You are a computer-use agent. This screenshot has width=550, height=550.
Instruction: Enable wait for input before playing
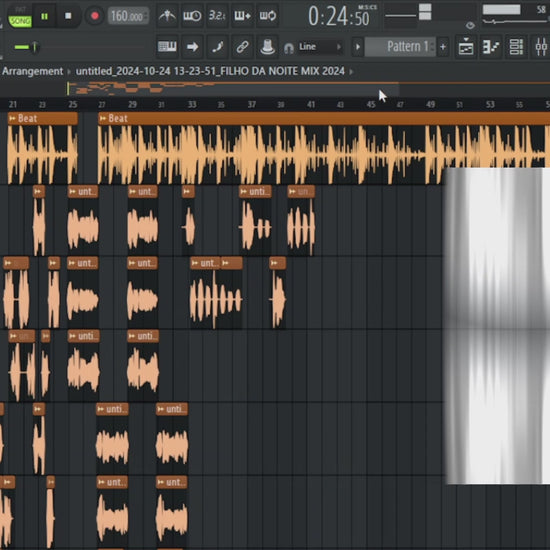coord(192,16)
